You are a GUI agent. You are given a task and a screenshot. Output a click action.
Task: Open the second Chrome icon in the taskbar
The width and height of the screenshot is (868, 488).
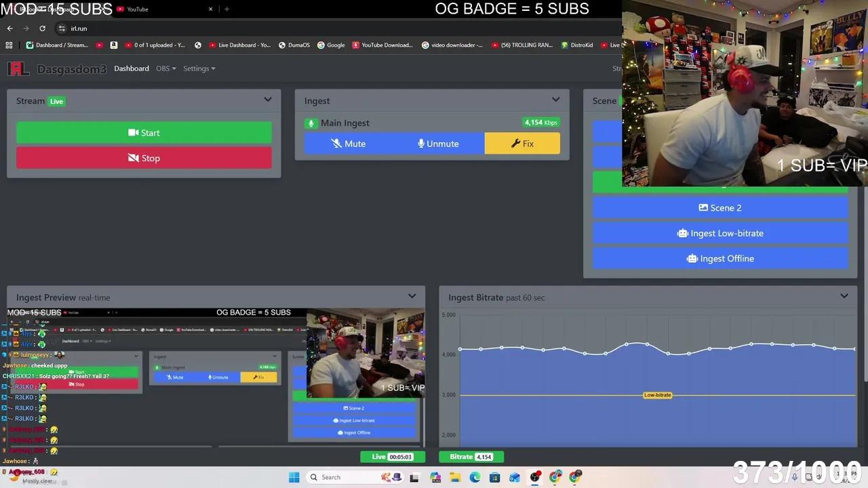tap(575, 477)
